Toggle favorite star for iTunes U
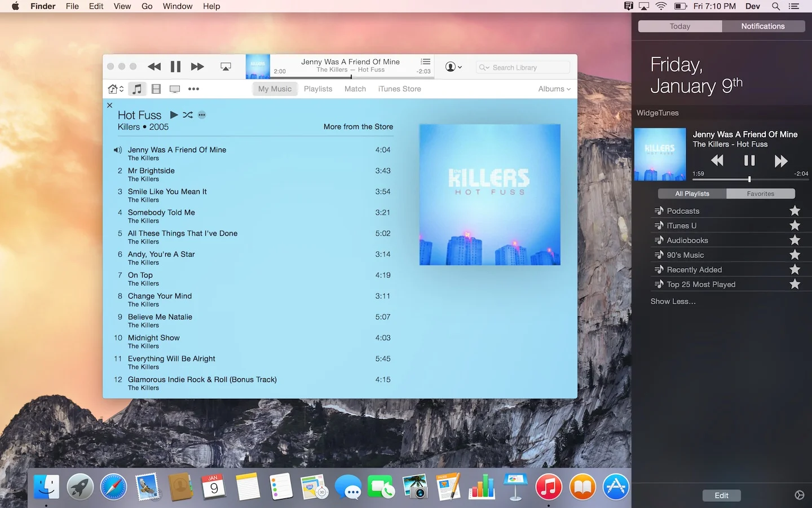The width and height of the screenshot is (812, 508). coord(795,225)
